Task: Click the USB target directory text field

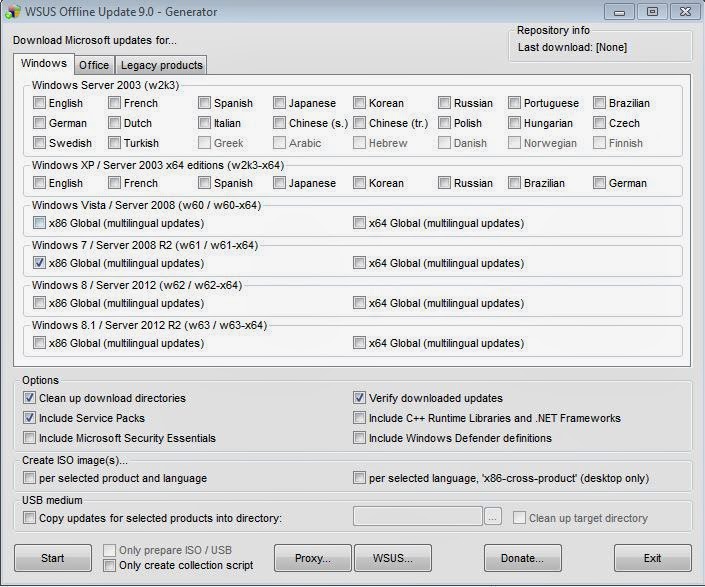Action: 418,516
